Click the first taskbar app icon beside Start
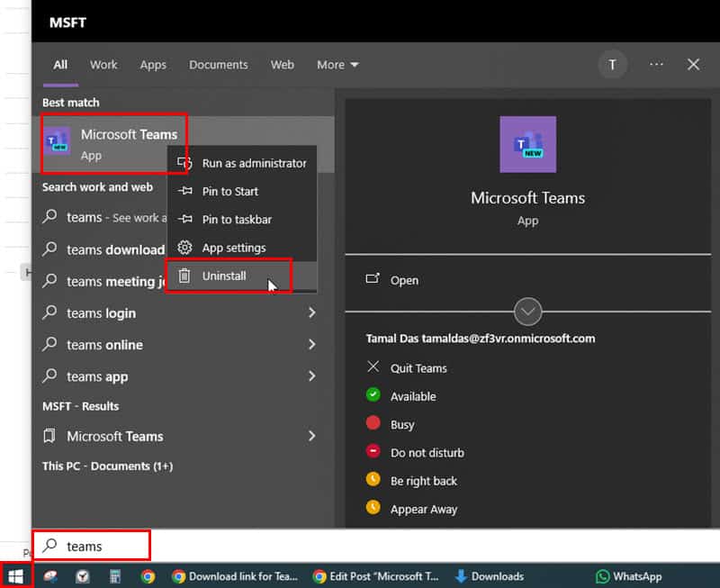Screen dimensions: 720x588 point(50,576)
